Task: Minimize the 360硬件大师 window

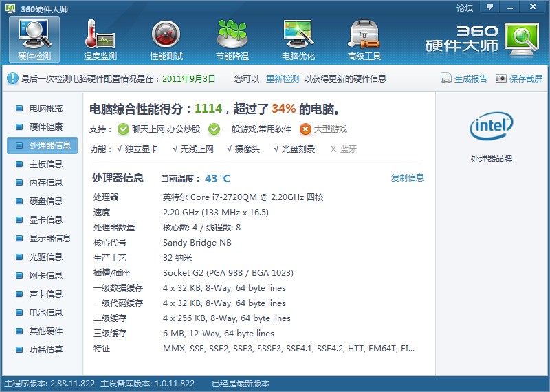Action: tap(510, 7)
